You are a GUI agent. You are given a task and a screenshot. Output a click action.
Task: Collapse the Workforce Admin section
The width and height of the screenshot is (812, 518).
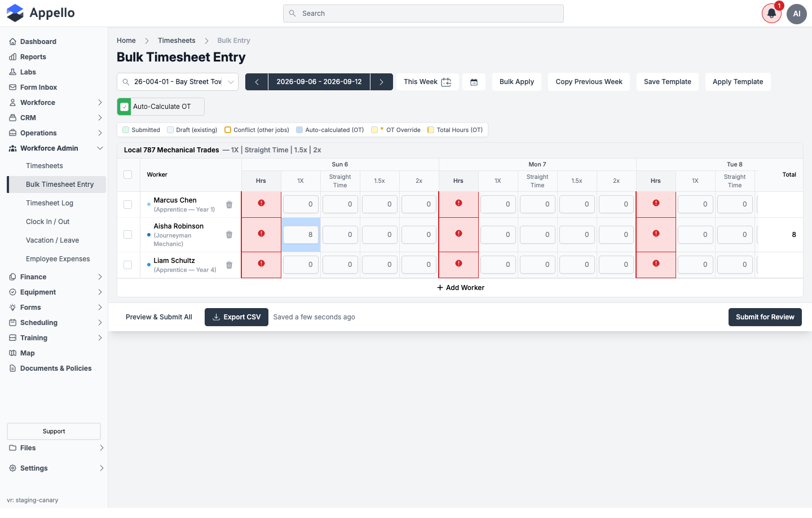(x=56, y=148)
